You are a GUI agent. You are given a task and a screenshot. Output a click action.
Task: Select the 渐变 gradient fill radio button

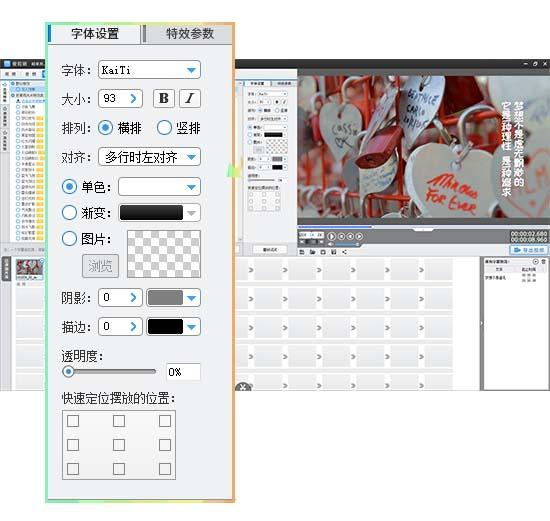(x=69, y=213)
